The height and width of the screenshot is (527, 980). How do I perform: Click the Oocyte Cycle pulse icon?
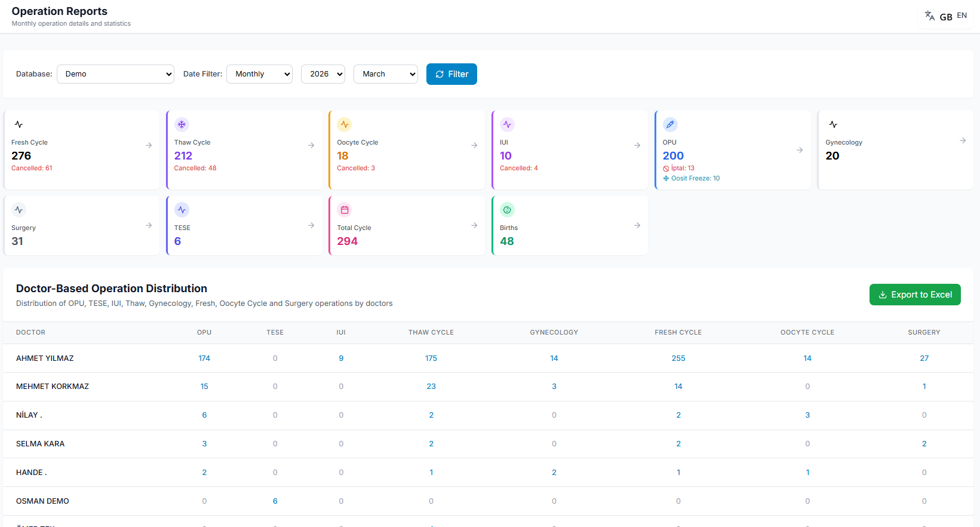pos(345,124)
